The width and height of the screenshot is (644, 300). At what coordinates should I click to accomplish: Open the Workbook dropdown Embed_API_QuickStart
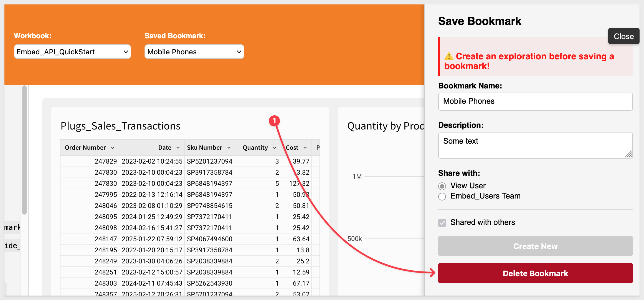click(72, 52)
